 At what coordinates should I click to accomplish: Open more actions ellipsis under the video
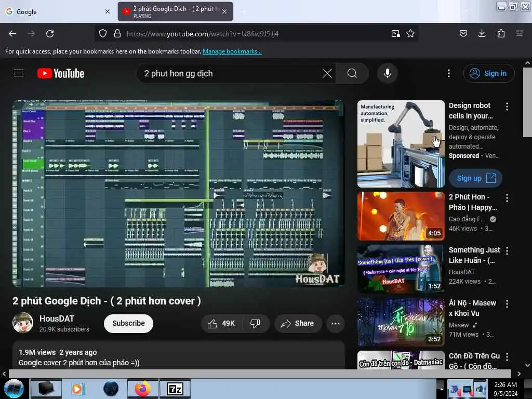336,324
